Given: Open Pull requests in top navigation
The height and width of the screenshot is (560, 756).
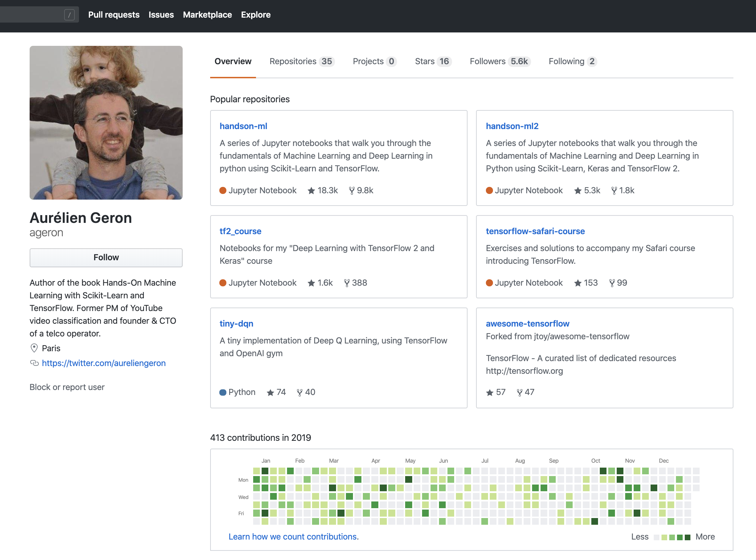Looking at the screenshot, I should [x=114, y=15].
